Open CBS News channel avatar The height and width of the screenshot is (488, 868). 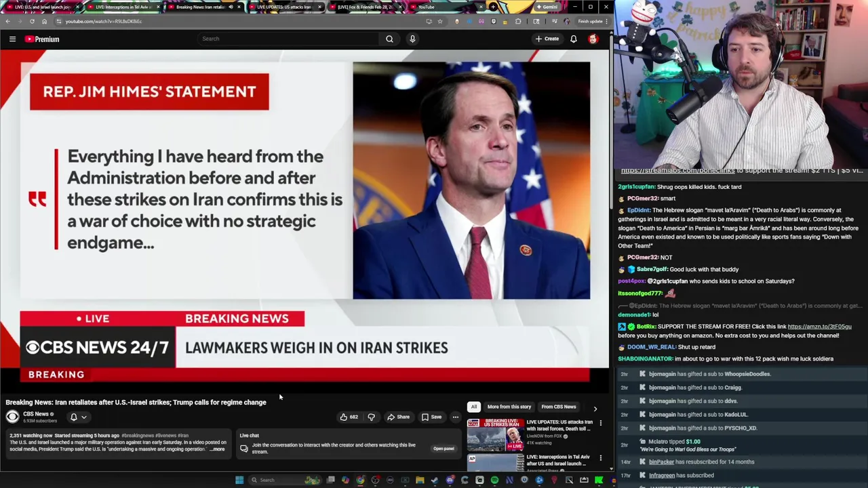pos(12,417)
